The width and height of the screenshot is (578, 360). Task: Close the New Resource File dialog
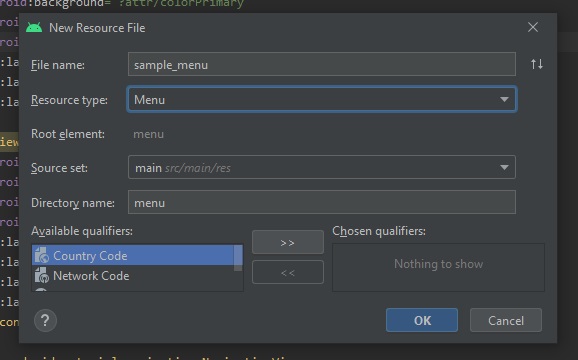click(533, 27)
